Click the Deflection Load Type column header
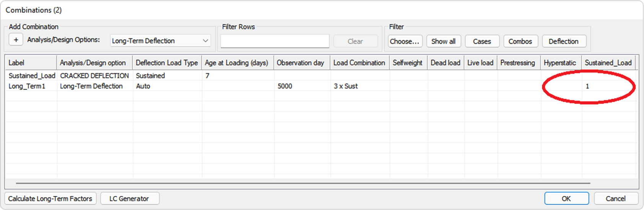 167,63
